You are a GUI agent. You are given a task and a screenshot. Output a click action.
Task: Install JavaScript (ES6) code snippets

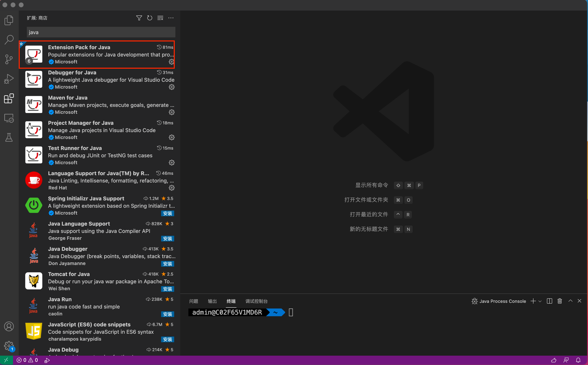[167, 339]
